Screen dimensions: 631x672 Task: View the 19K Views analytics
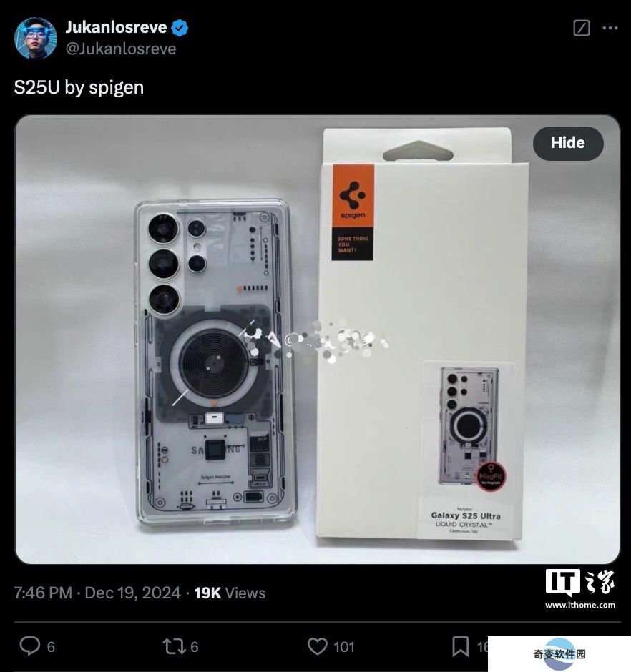click(x=230, y=593)
